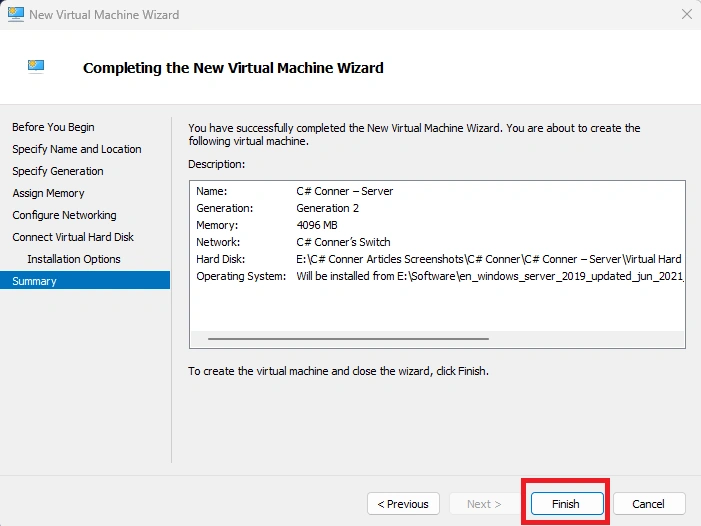Click the 'Network:' field label
Image resolution: width=701 pixels, height=526 pixels.
(218, 242)
